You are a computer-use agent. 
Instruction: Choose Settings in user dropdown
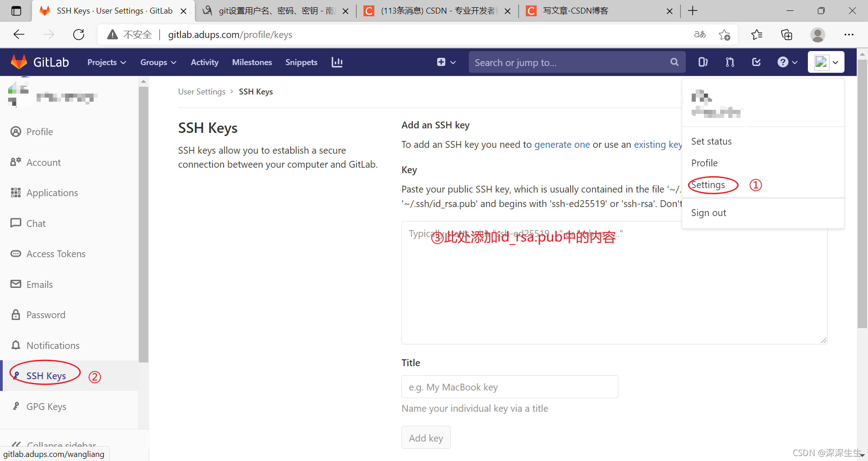pos(708,185)
